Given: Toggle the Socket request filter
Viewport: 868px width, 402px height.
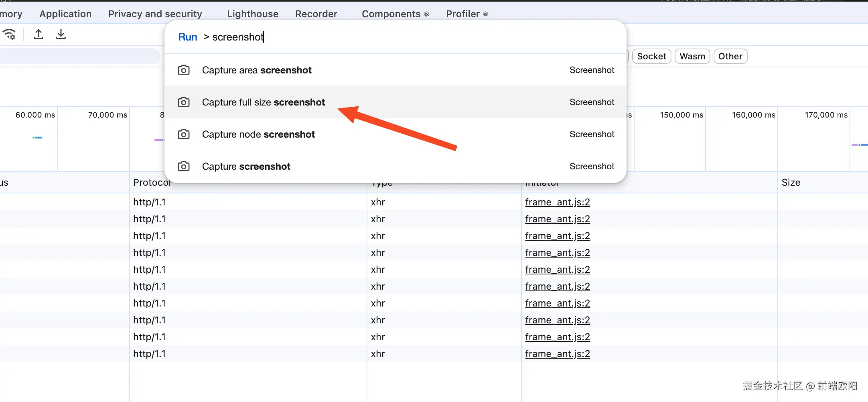Looking at the screenshot, I should [x=651, y=56].
